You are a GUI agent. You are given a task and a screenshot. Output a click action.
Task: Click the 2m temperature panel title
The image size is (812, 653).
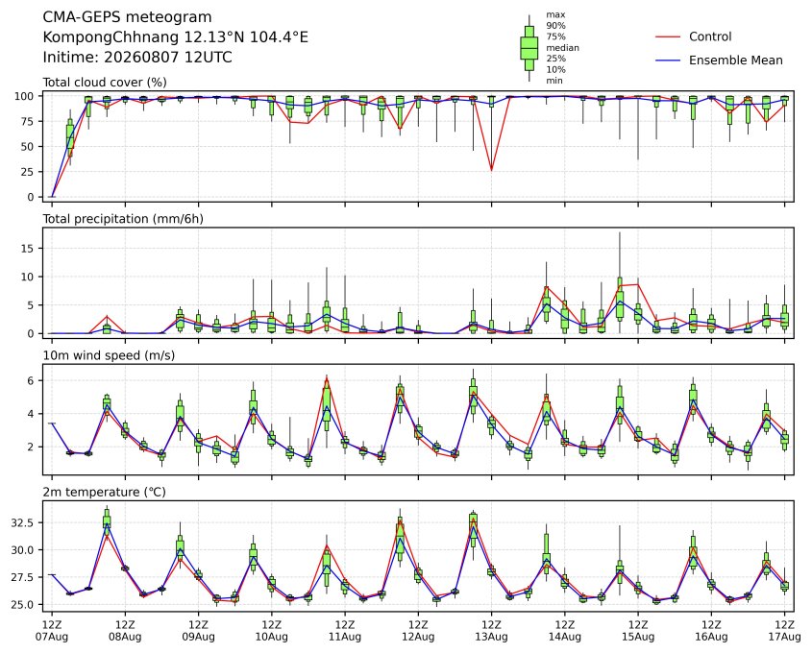[x=104, y=492]
